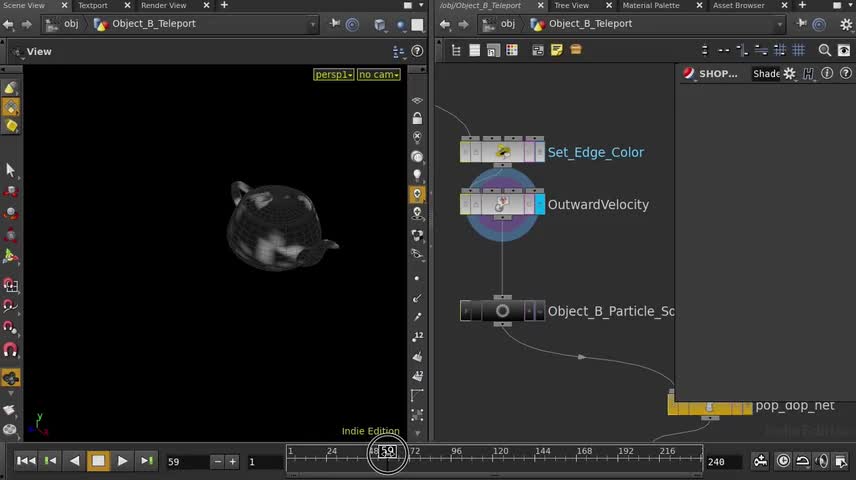Viewport: 856px width, 480px height.
Task: Add new pane tab in network pane
Action: pos(802,5)
